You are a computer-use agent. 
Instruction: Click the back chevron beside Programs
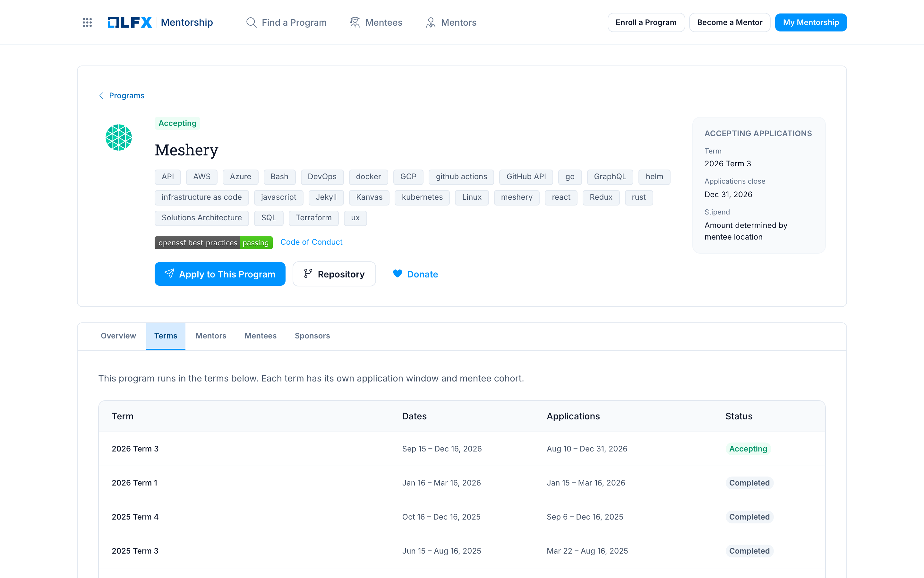101,96
